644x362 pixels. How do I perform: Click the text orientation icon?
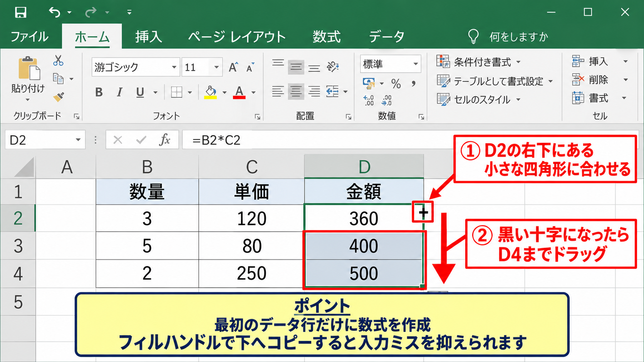333,67
